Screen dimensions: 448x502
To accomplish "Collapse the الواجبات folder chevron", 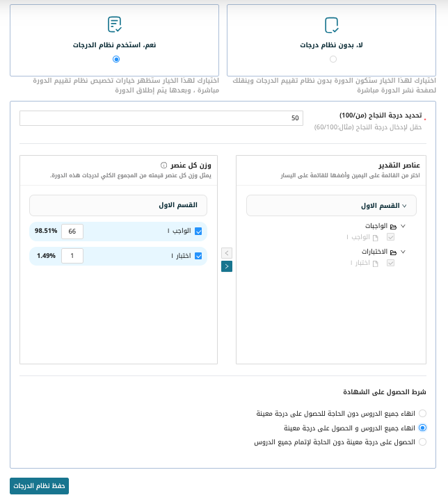I will 403,226.
